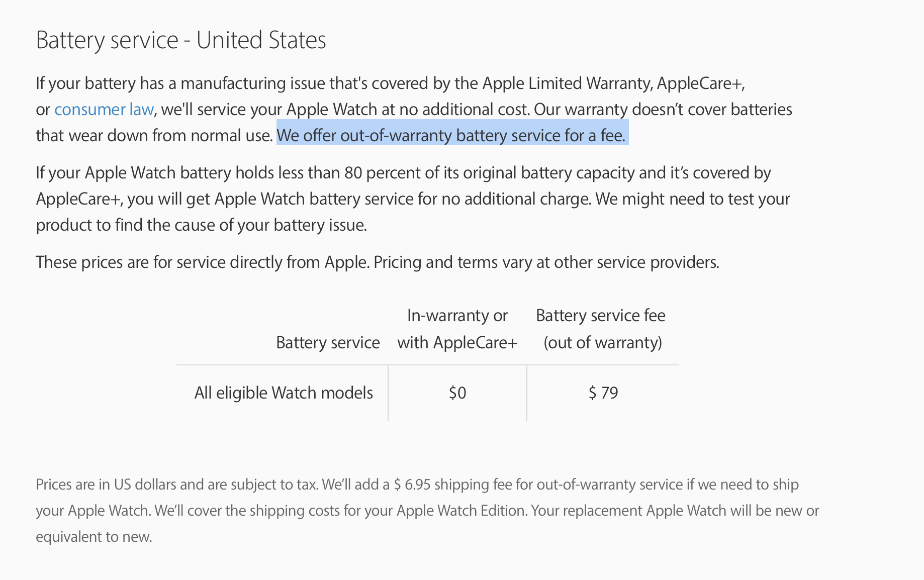Click the Battery service column header
Viewport: 924px width, 580px height.
pyautogui.click(x=328, y=342)
